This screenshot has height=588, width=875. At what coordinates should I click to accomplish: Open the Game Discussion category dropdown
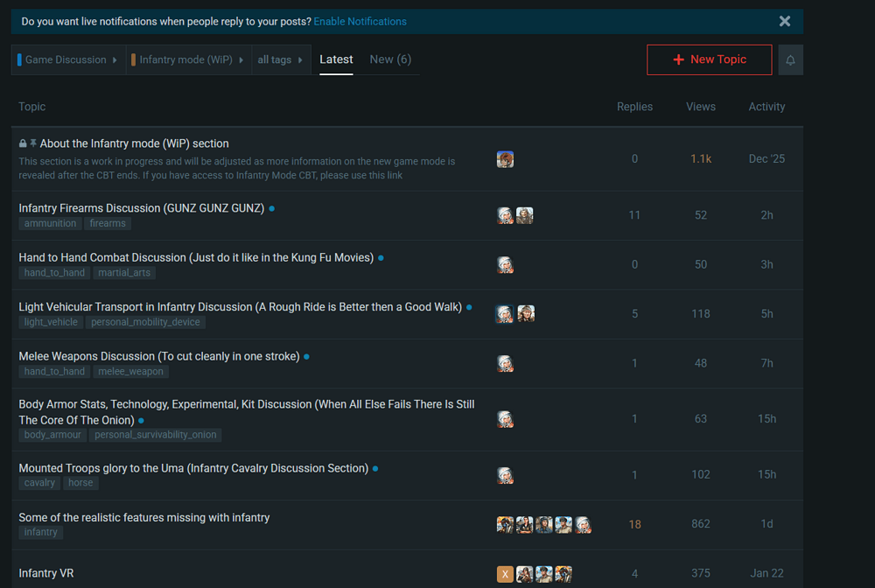tap(67, 59)
